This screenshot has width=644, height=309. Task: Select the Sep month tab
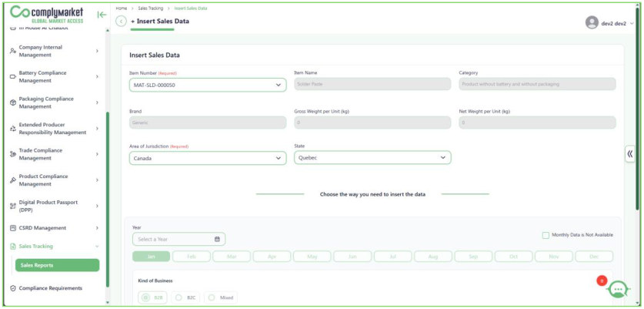(x=473, y=257)
